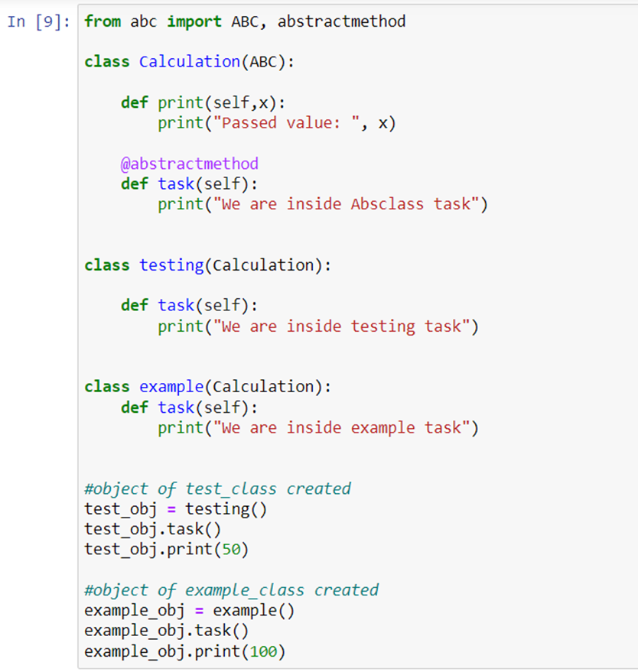
Task: Click the class testing(Calculation) line
Action: pyautogui.click(x=208, y=265)
